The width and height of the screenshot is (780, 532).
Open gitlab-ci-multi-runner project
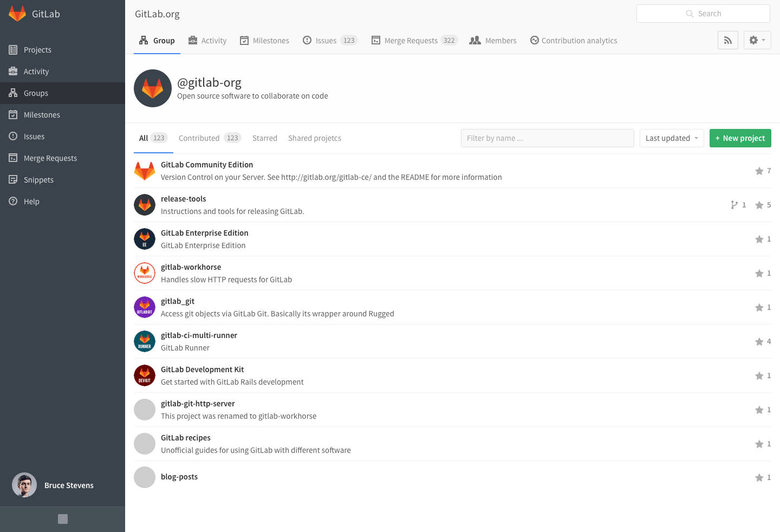199,335
